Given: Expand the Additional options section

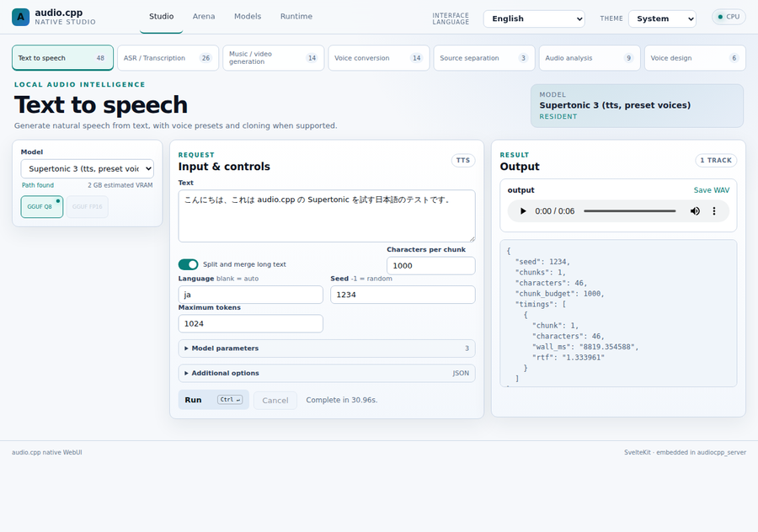Looking at the screenshot, I should point(327,373).
